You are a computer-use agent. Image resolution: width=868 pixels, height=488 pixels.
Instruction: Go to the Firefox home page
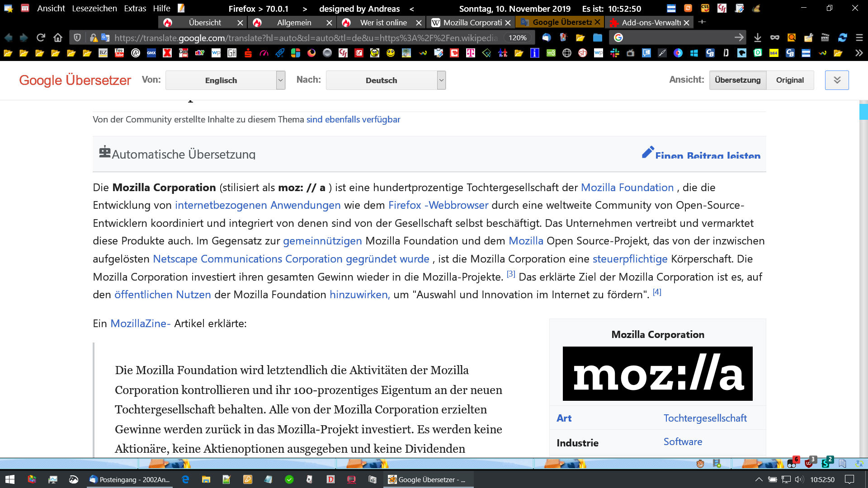click(58, 38)
